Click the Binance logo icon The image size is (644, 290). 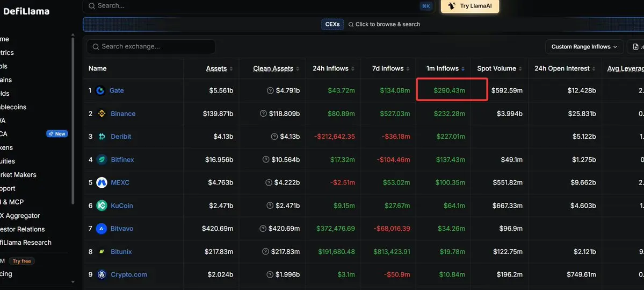102,114
